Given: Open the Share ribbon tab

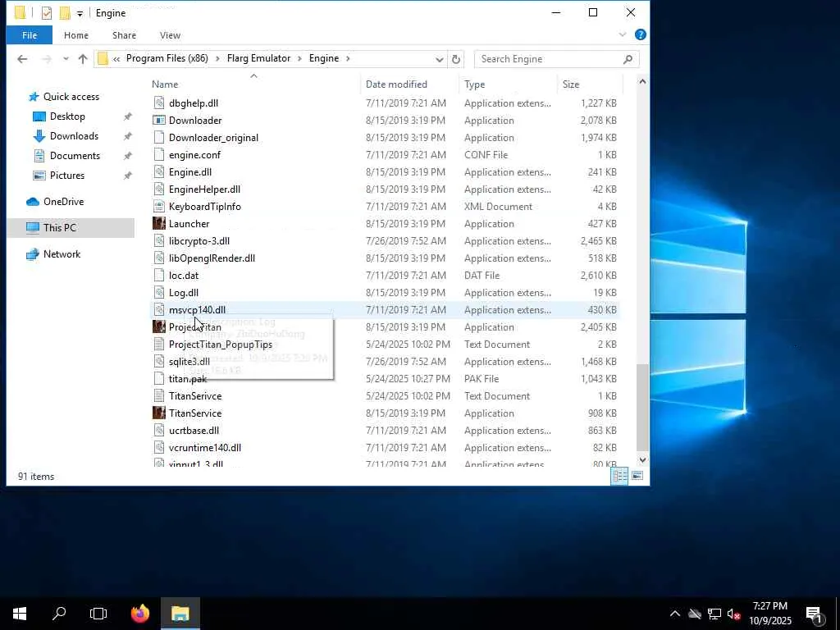Looking at the screenshot, I should click(125, 35).
